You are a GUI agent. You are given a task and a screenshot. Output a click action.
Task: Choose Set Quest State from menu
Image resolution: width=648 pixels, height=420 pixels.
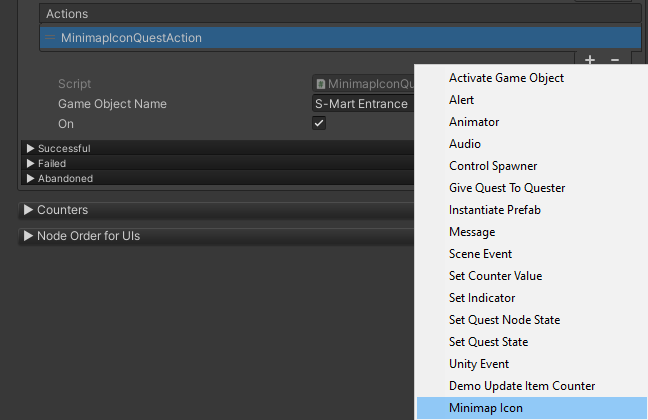531,341
